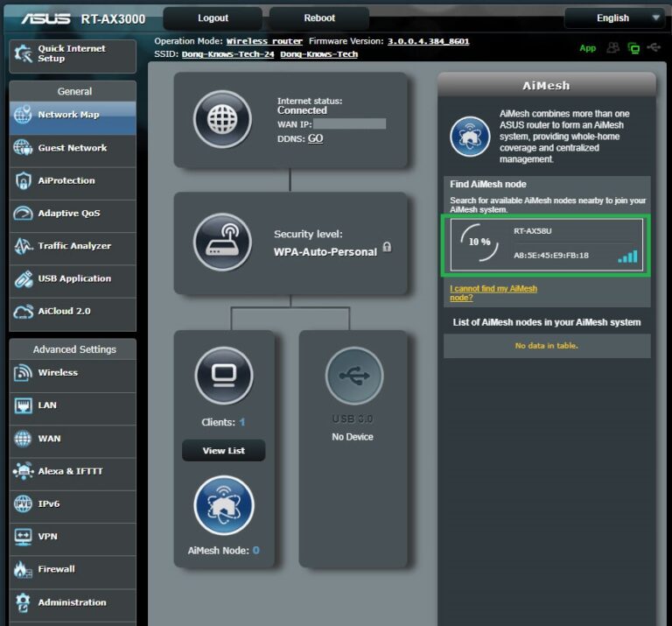Image resolution: width=672 pixels, height=626 pixels.
Task: Click the guest users status icon in header
Action: pos(612,47)
